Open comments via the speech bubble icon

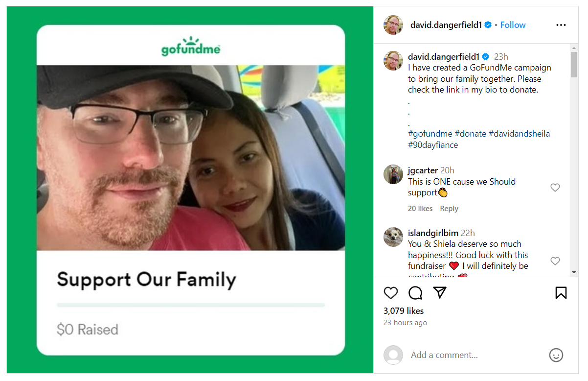pyautogui.click(x=415, y=293)
